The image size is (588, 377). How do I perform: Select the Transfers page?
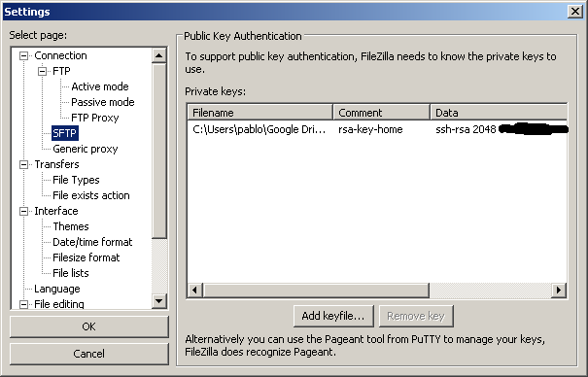click(x=56, y=164)
